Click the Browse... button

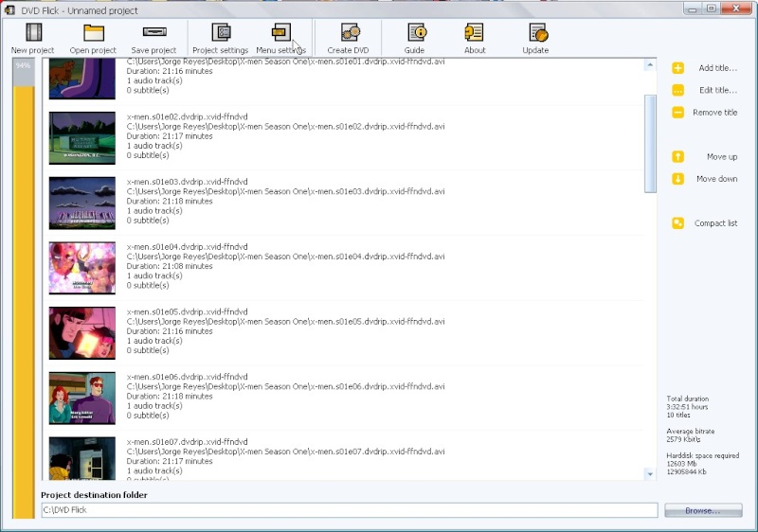pyautogui.click(x=703, y=510)
